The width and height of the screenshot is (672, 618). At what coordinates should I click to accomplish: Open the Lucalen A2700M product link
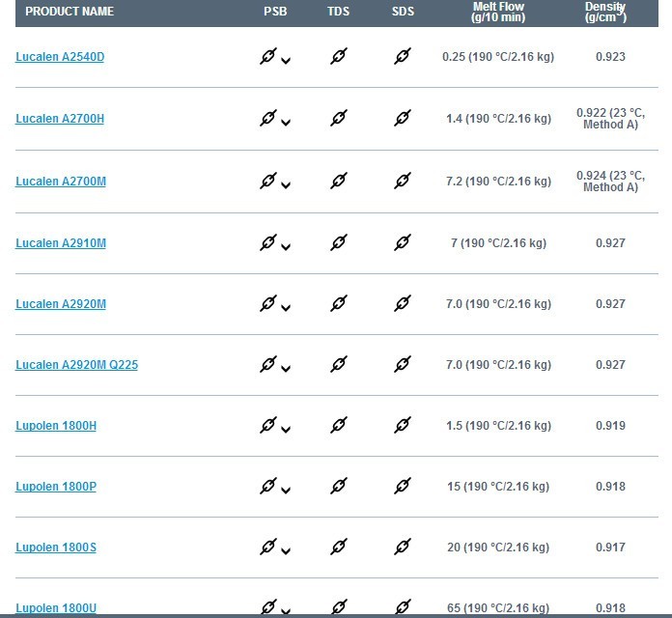coord(61,182)
